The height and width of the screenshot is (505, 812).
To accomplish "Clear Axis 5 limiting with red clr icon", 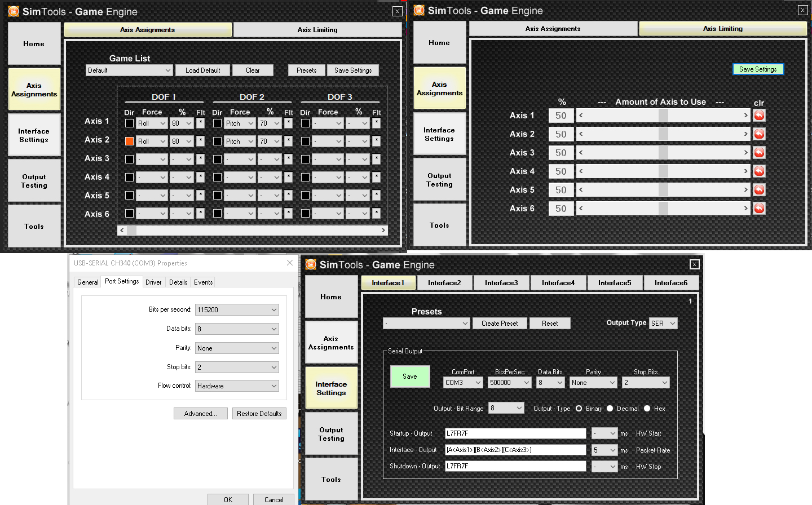I will [760, 190].
